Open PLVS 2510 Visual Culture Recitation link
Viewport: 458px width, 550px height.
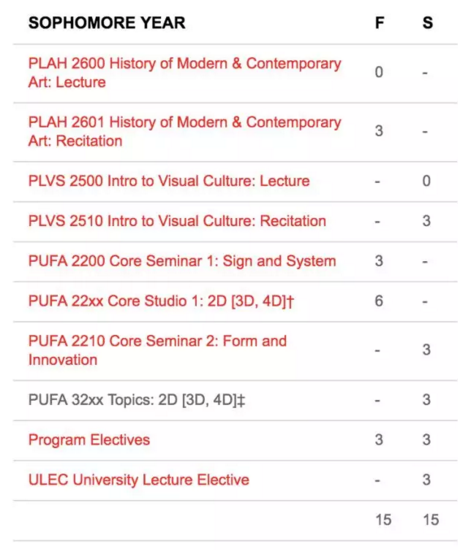click(177, 221)
